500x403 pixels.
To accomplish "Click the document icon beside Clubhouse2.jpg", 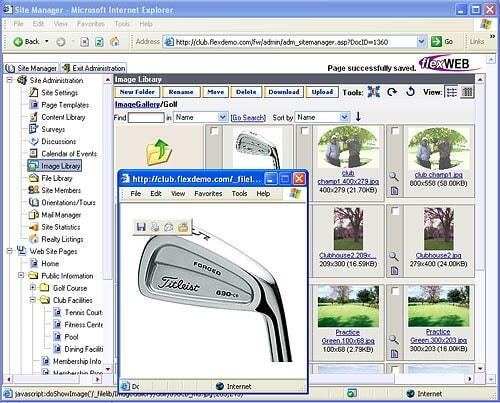I will coord(394,270).
